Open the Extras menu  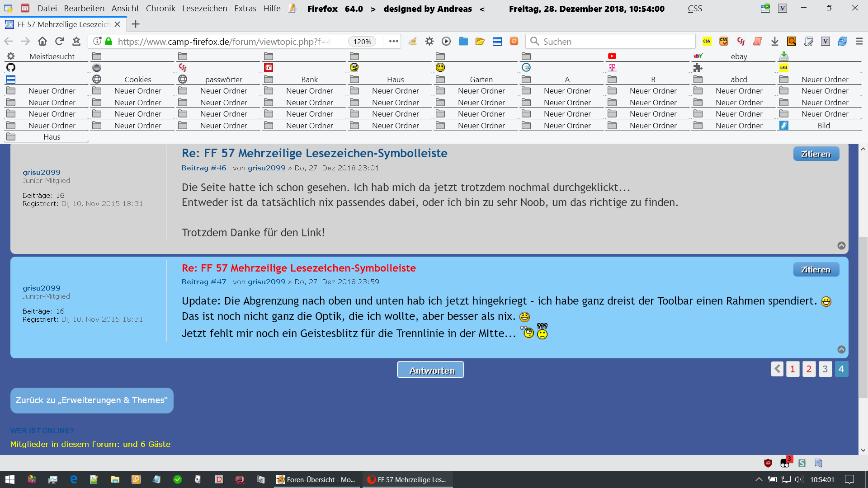[245, 8]
